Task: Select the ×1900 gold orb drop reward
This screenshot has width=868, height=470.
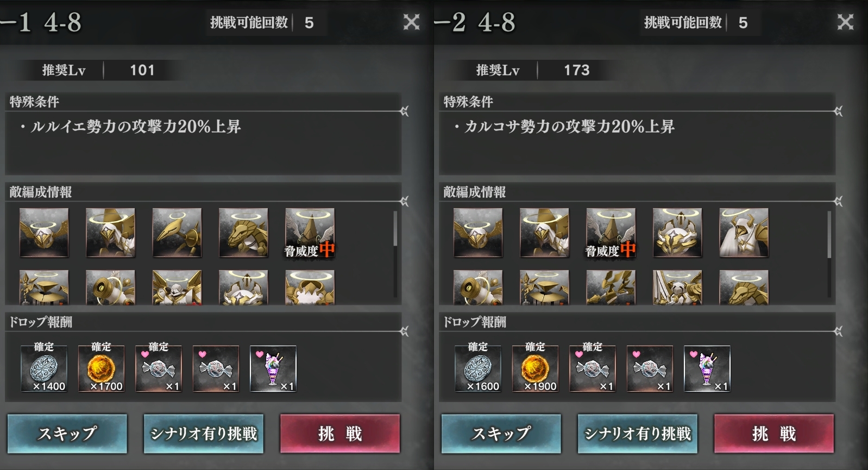Action: click(535, 368)
